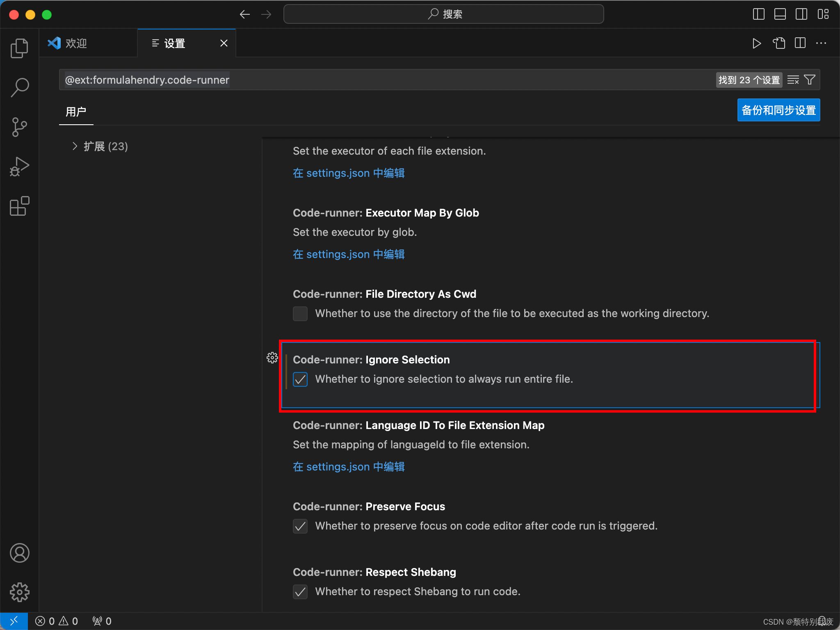Open the editor More Actions ellipsis
This screenshot has height=630, width=840.
821,43
